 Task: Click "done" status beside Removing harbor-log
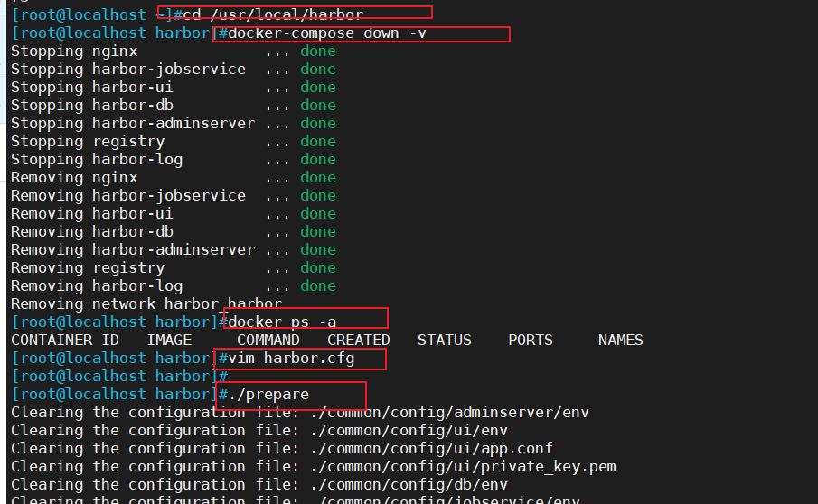point(318,286)
